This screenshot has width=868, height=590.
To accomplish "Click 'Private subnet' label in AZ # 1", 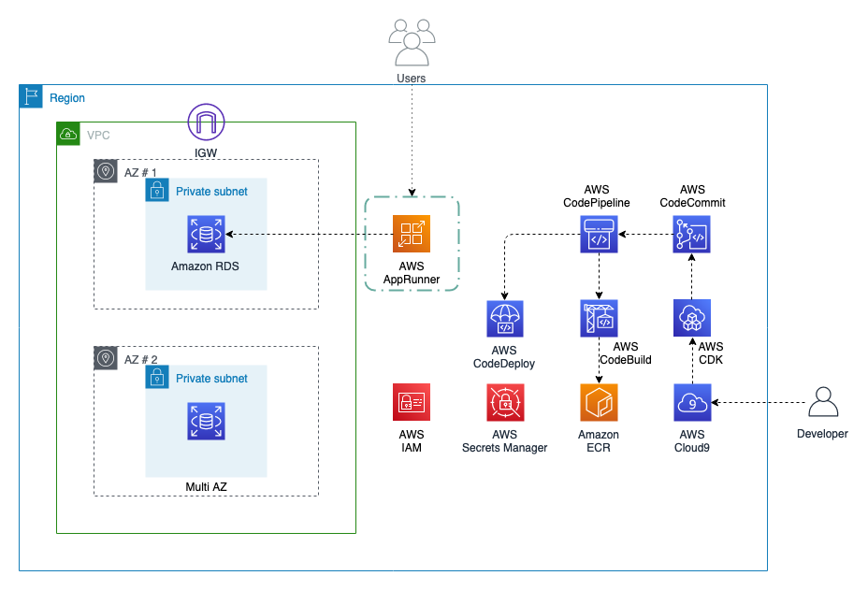I will click(x=211, y=192).
